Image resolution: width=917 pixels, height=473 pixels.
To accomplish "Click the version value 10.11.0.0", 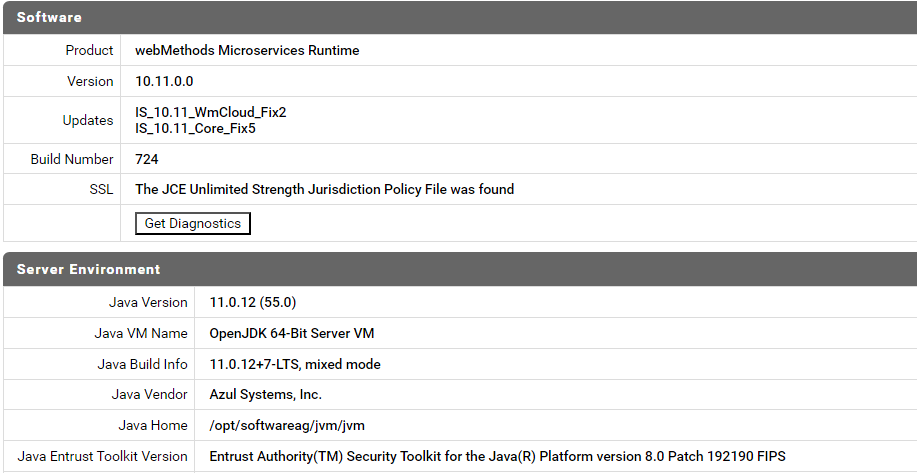I will coord(164,81).
